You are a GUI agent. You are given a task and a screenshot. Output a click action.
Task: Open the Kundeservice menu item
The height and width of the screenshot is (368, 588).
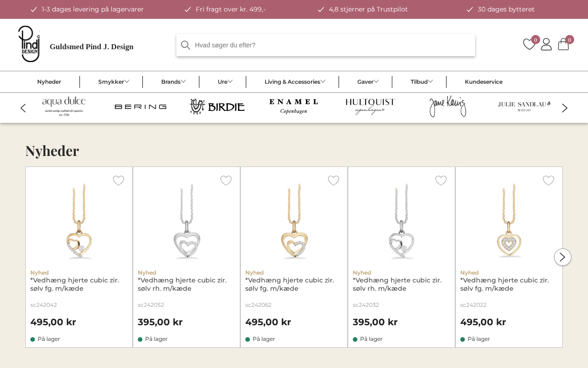coord(483,82)
